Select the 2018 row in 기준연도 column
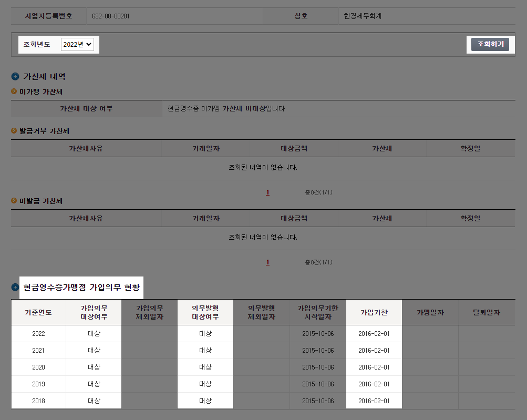Image resolution: width=527 pixels, height=420 pixels. [38, 401]
